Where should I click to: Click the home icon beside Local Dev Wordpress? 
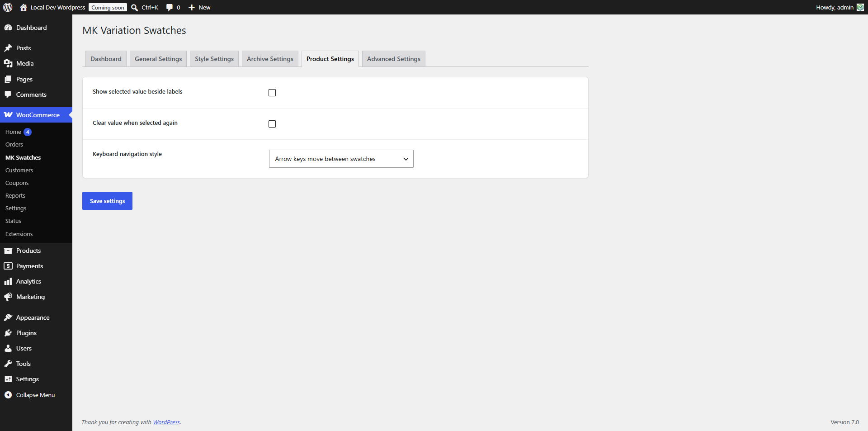click(24, 7)
